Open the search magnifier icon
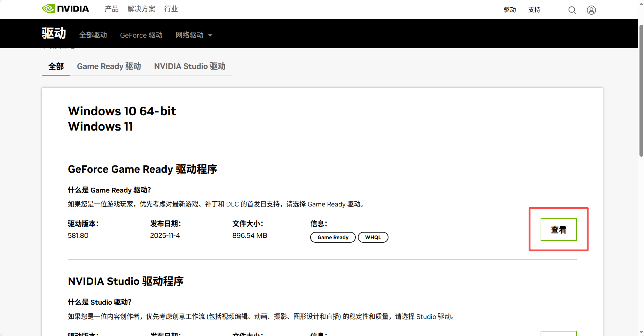The height and width of the screenshot is (336, 644). coord(572,10)
